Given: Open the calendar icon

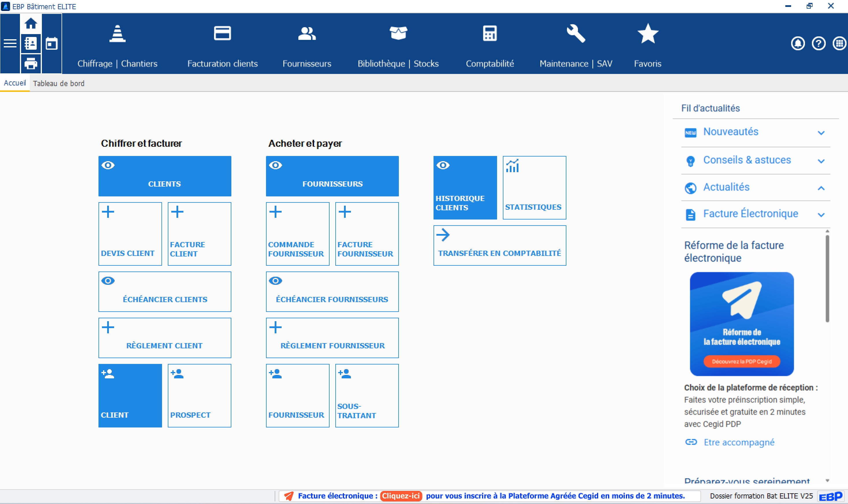Looking at the screenshot, I should (52, 44).
